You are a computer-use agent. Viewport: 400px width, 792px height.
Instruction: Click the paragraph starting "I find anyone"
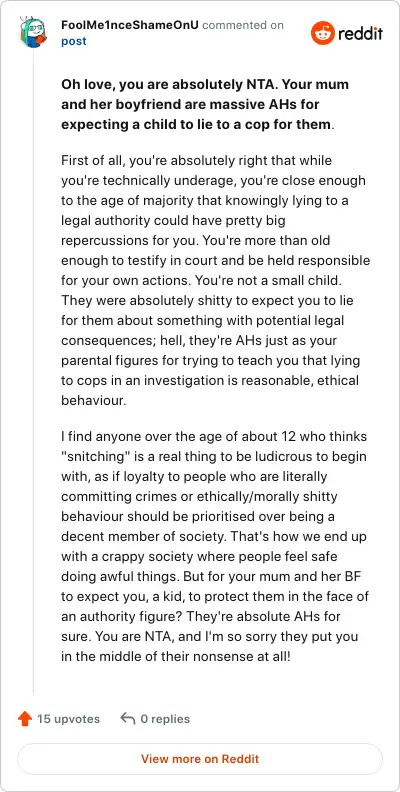pos(215,548)
